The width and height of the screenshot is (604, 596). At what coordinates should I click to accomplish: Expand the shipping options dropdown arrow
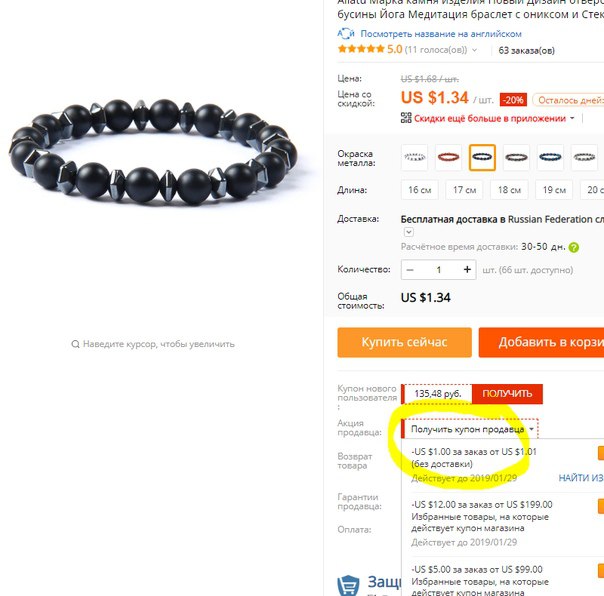(409, 232)
